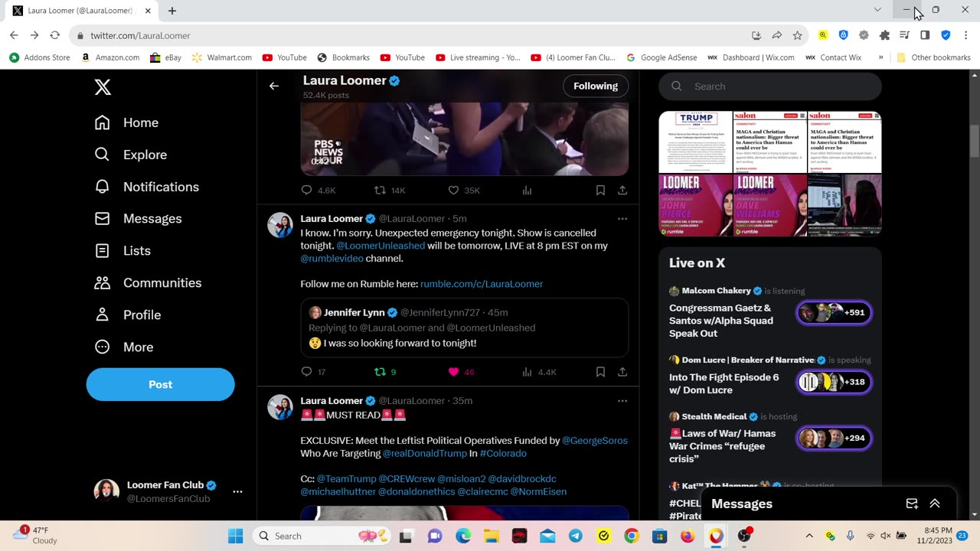Expand the More menu in the sidebar
This screenshot has height=551, width=980.
pyautogui.click(x=124, y=347)
